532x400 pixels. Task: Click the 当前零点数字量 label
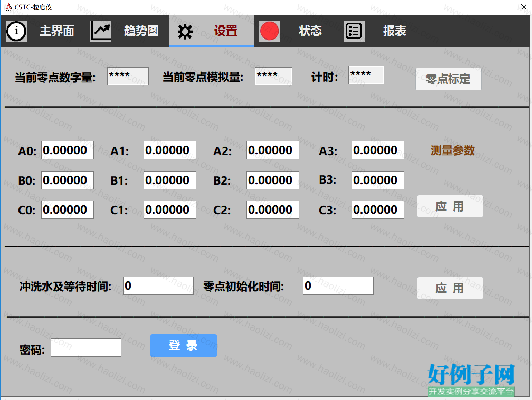tap(55, 77)
